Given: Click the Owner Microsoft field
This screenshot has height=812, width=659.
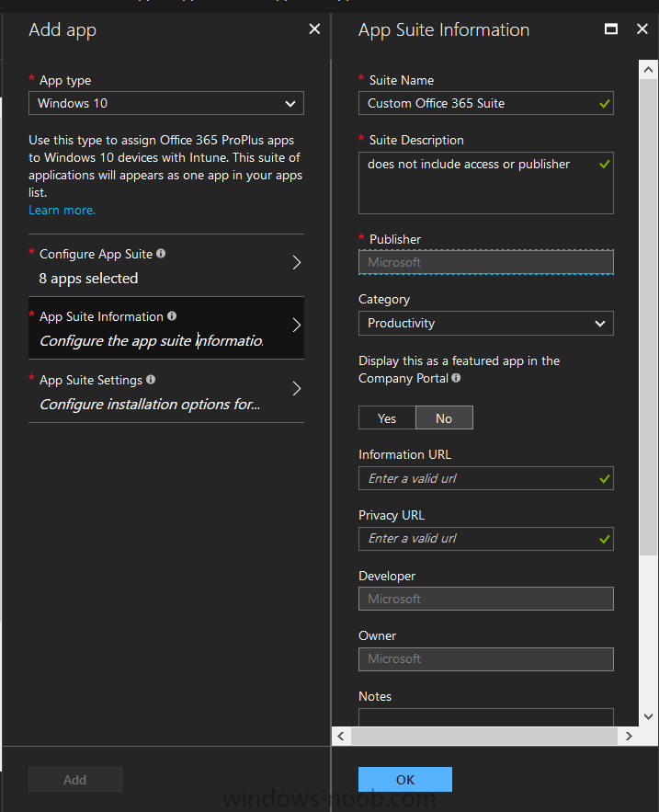Looking at the screenshot, I should click(485, 658).
